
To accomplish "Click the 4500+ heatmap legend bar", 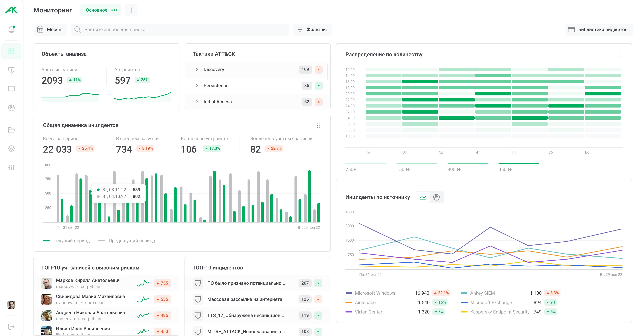I will coord(518,163).
